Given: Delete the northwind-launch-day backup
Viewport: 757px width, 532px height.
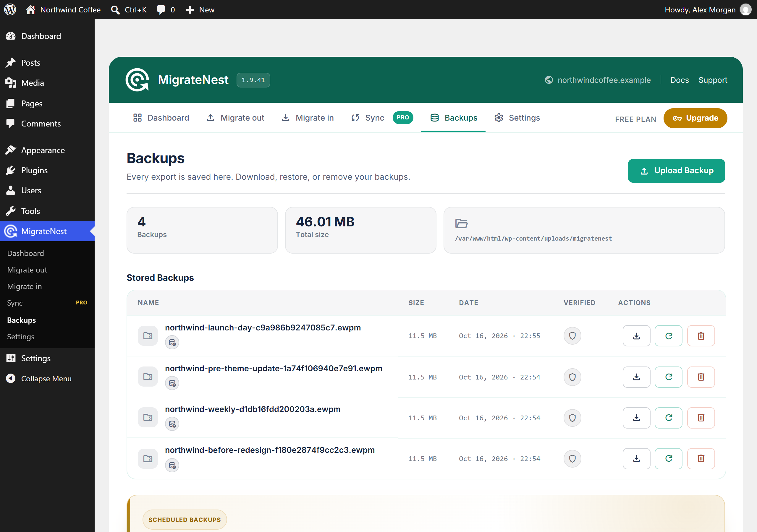Looking at the screenshot, I should (x=701, y=335).
